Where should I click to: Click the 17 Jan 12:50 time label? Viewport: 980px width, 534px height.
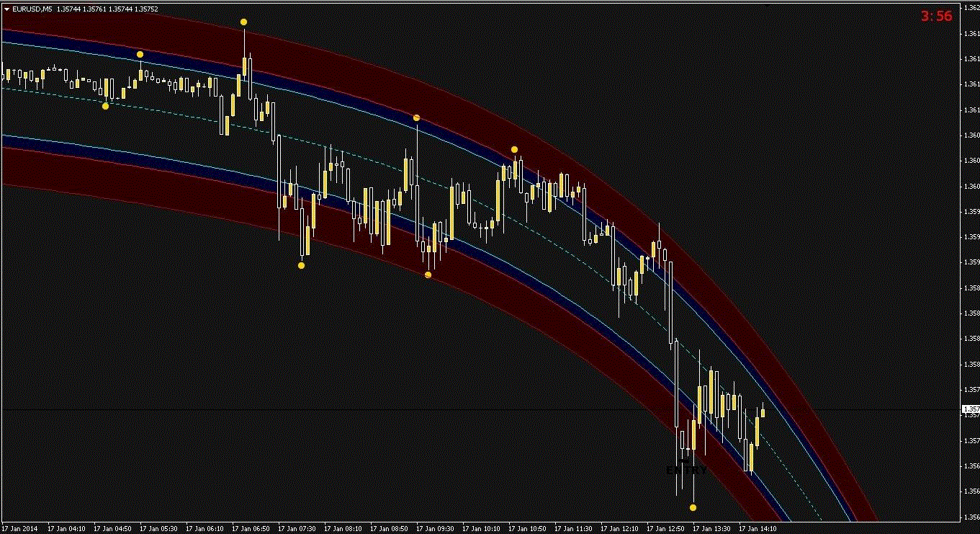point(665,528)
